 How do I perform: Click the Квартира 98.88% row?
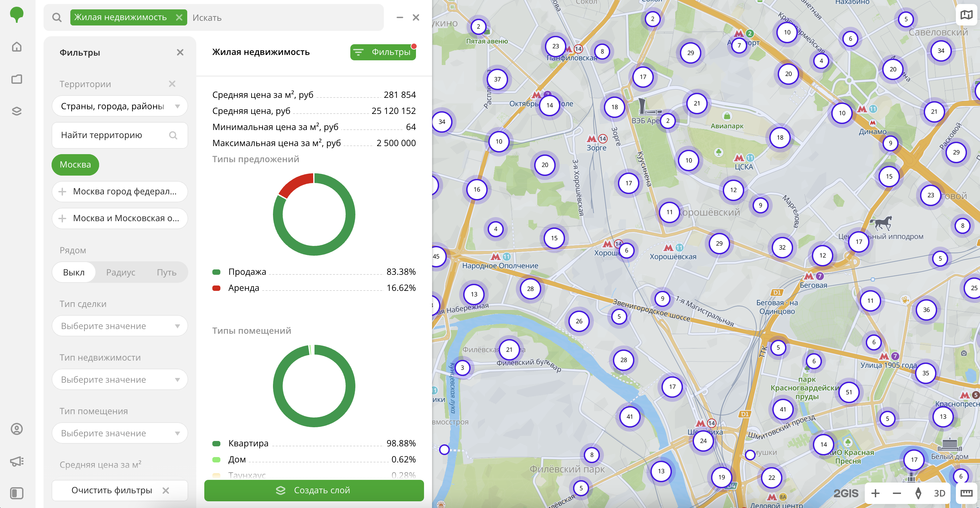(x=314, y=444)
